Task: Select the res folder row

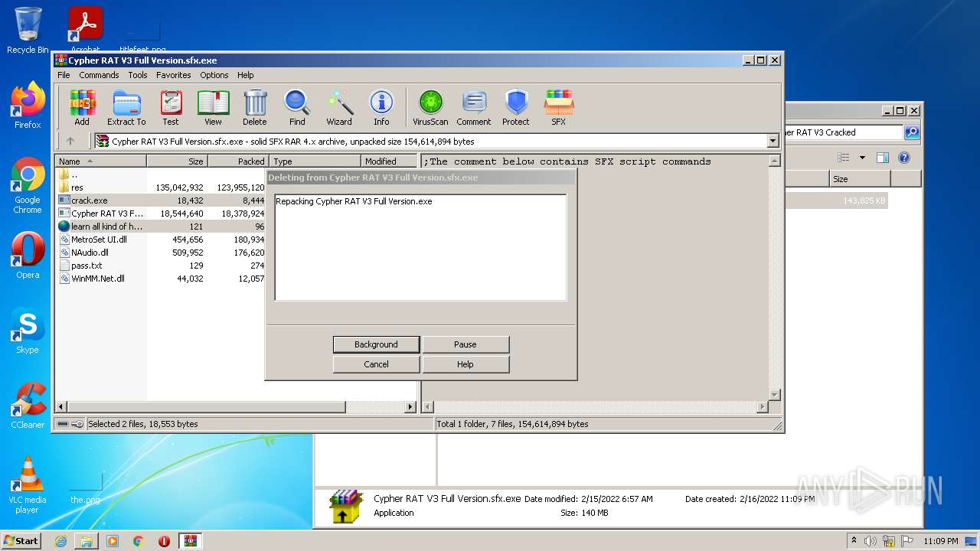Action: point(161,187)
